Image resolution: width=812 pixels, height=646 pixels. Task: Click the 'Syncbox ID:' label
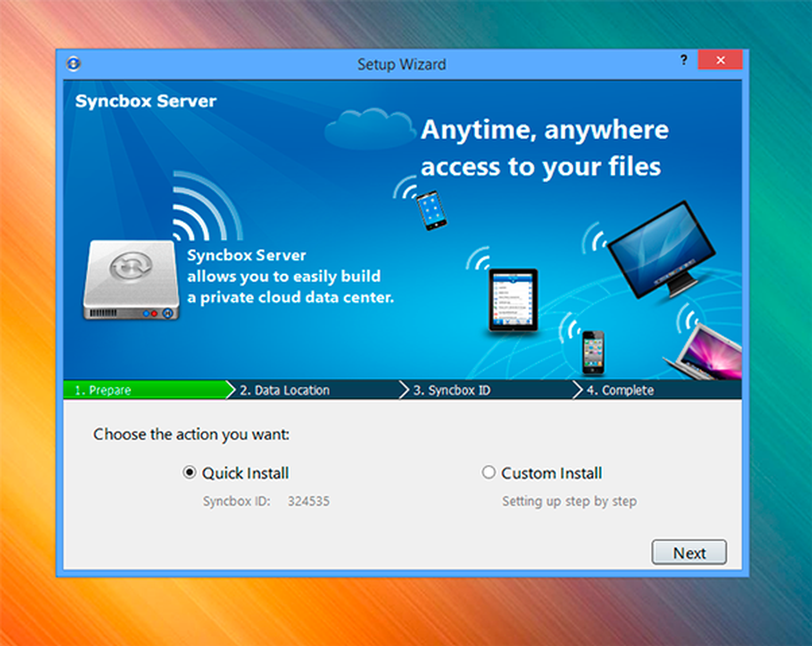click(237, 501)
